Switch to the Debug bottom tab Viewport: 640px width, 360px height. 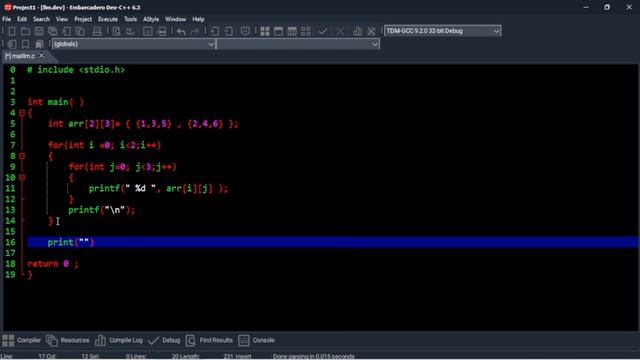164,340
